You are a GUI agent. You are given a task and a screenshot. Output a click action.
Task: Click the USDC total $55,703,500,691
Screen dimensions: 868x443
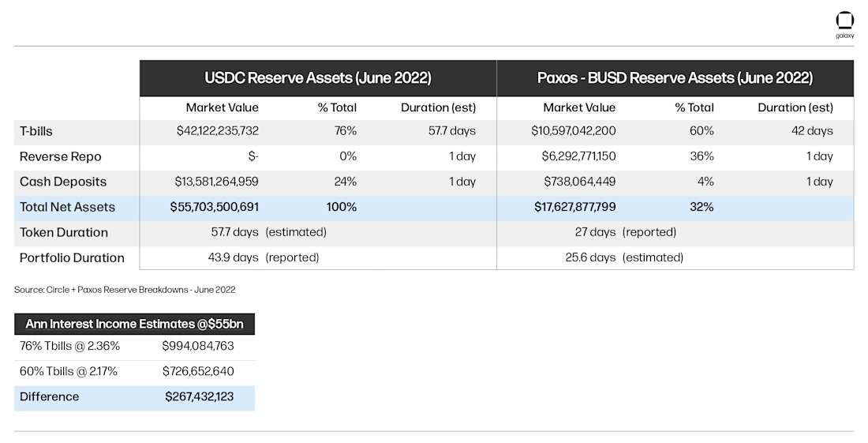215,207
